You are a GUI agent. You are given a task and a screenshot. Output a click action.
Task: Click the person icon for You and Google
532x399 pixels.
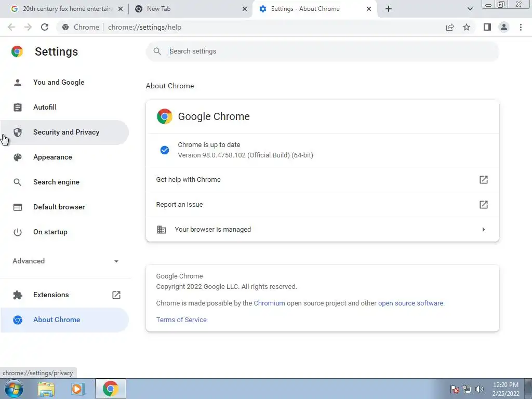(18, 83)
